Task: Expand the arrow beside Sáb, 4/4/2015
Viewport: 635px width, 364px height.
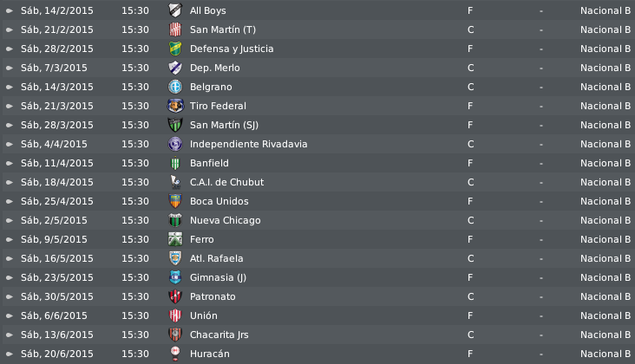Action: pyautogui.click(x=9, y=144)
